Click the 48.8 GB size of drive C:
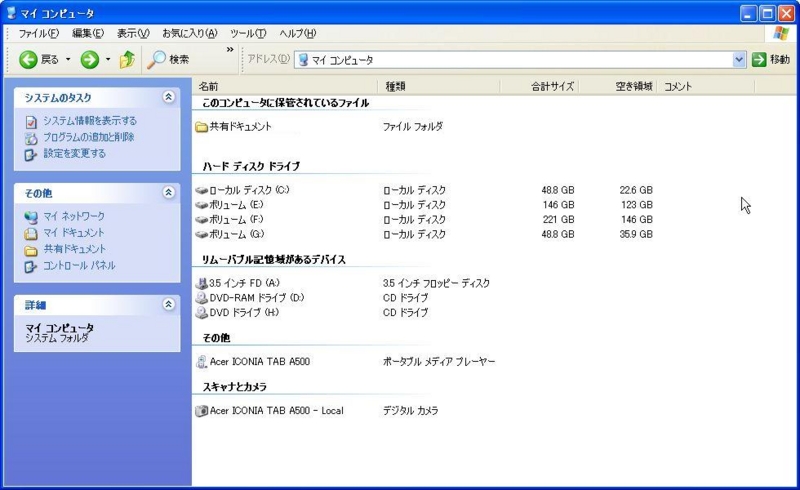Viewport: 800px width, 490px height. click(558, 190)
